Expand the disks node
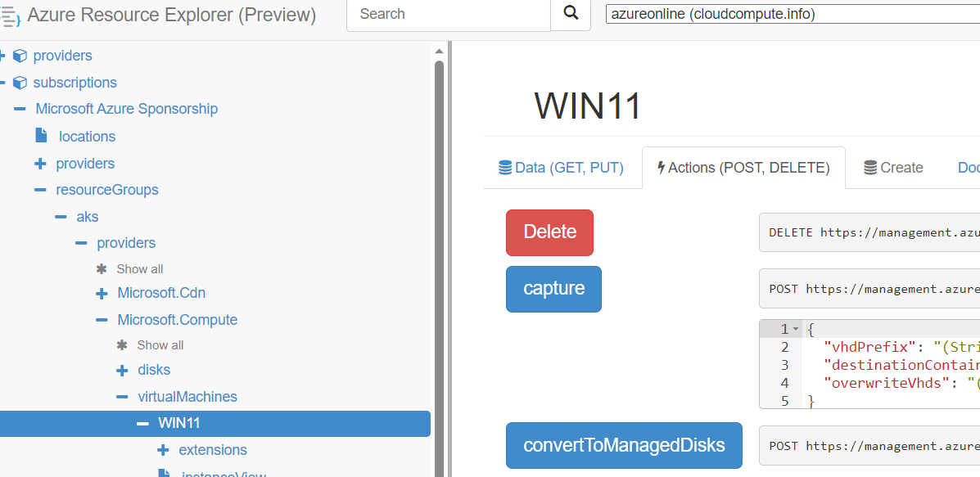This screenshot has width=980, height=477. 123,371
